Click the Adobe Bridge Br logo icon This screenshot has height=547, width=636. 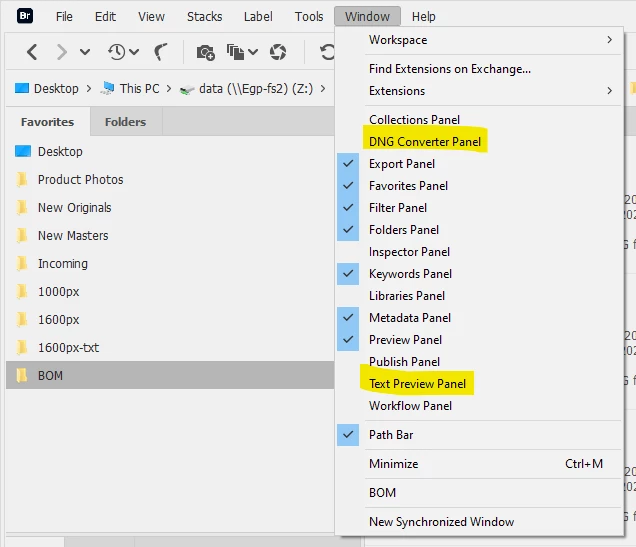(25, 16)
